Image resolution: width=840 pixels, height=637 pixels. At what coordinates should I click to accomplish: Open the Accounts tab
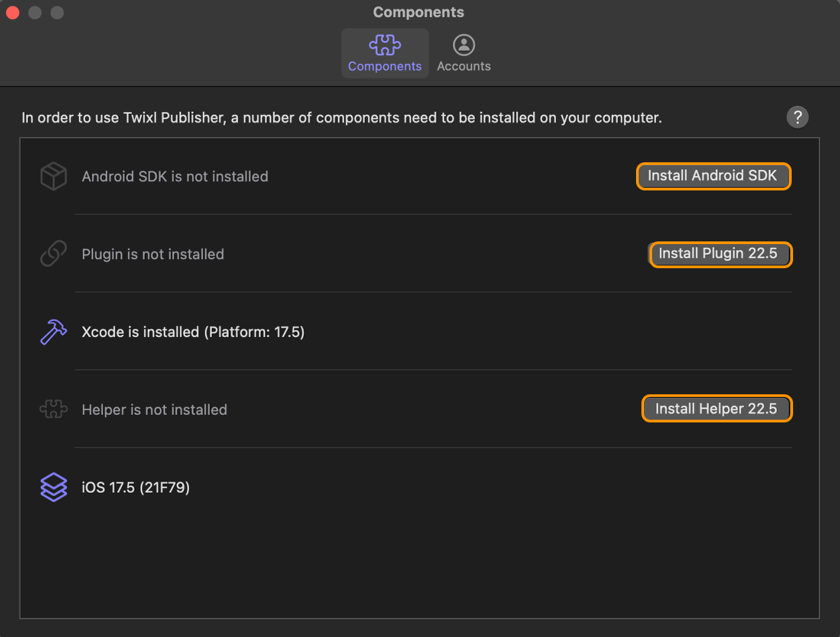(464, 53)
